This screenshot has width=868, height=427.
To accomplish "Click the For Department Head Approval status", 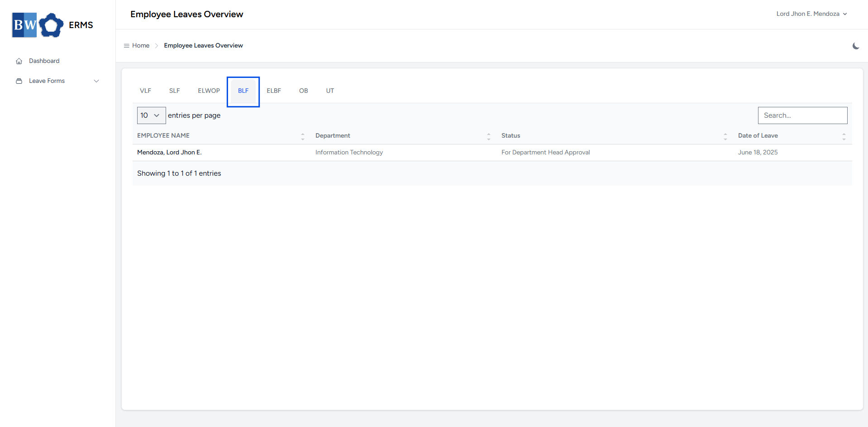I will pos(545,153).
